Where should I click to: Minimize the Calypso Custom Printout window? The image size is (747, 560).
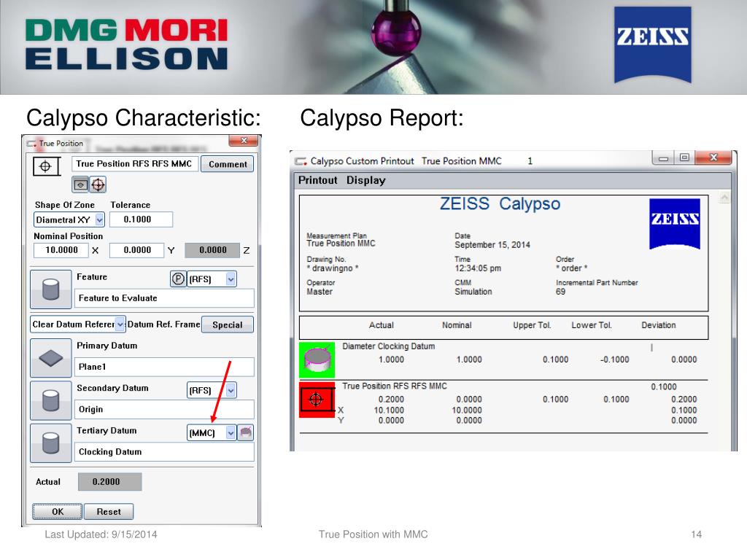click(663, 158)
